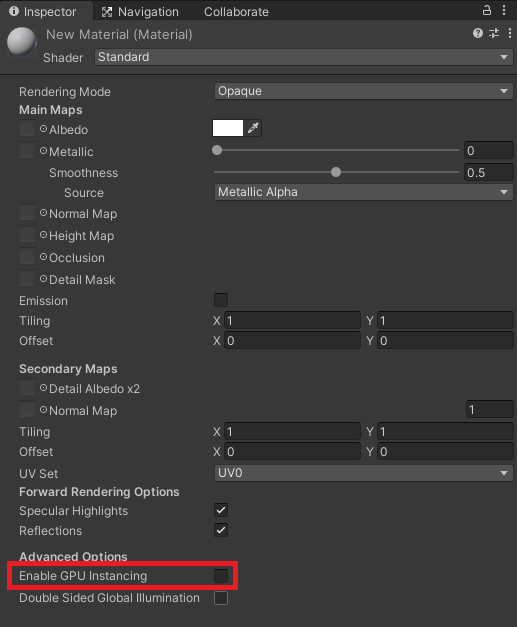The image size is (517, 627).
Task: Click the Secondary Maps Tiling X field
Action: [x=292, y=431]
